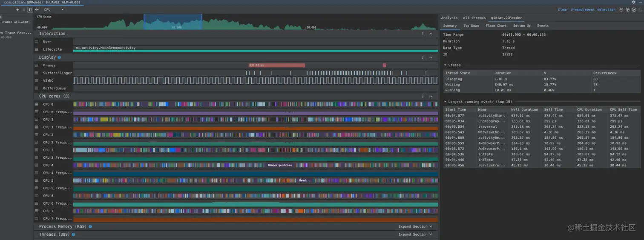Open CPU cores section options menu
The image size is (644, 240).
point(423,96)
